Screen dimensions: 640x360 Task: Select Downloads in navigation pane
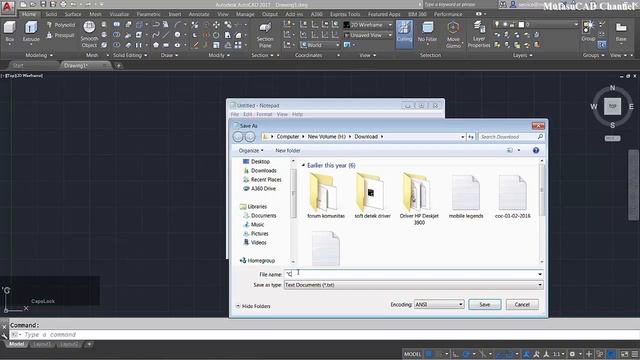pyautogui.click(x=260, y=171)
